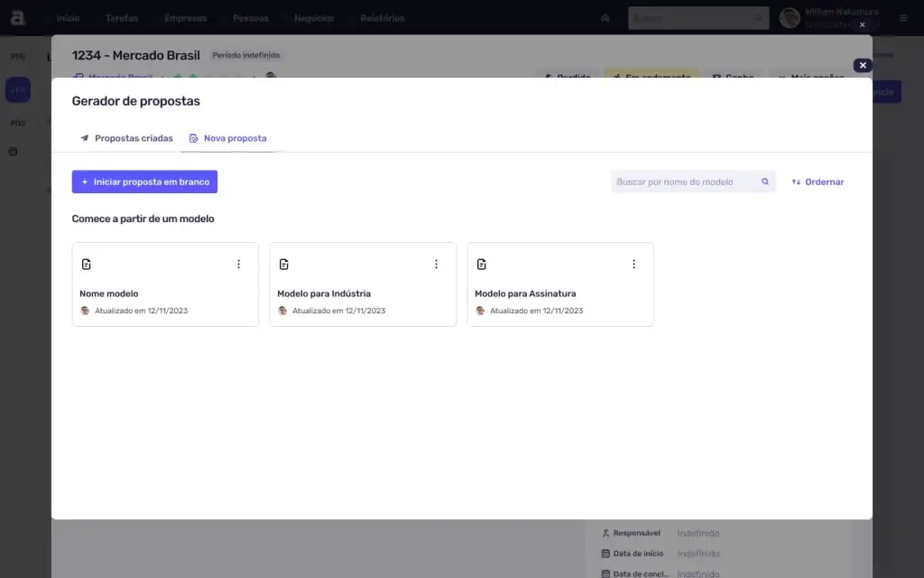This screenshot has width=924, height=578.
Task: Click the paper-plane icon beside Propostas criadas
Action: [87, 138]
